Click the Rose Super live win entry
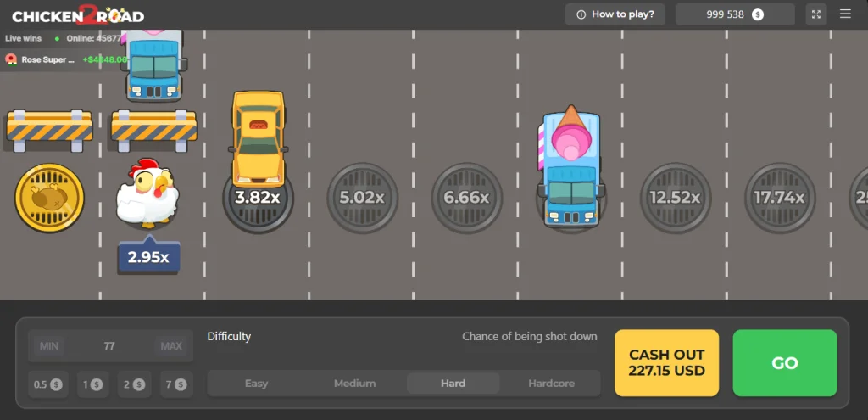 pos(64,59)
